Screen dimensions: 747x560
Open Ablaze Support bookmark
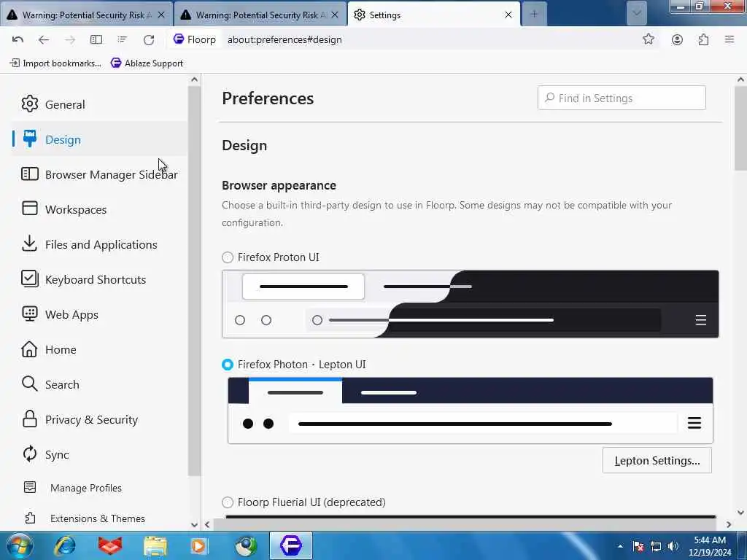(147, 63)
